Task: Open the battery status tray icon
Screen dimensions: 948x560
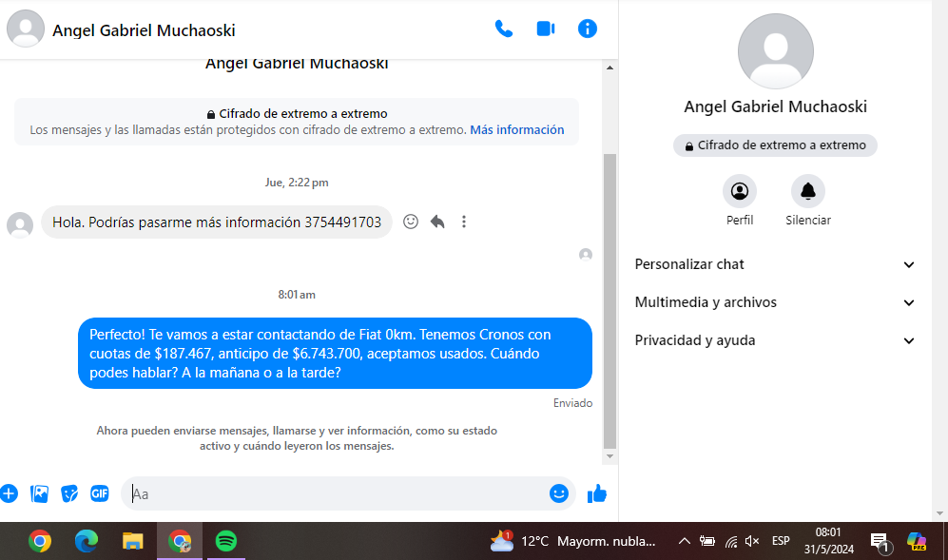Action: coord(706,541)
